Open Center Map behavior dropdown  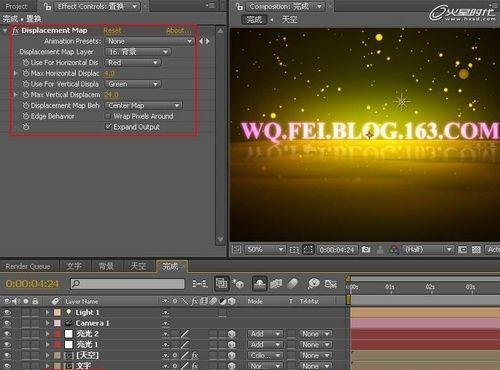click(143, 105)
